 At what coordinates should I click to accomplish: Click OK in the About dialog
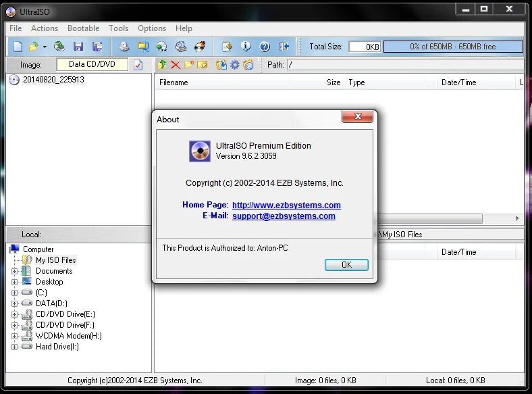pos(346,265)
